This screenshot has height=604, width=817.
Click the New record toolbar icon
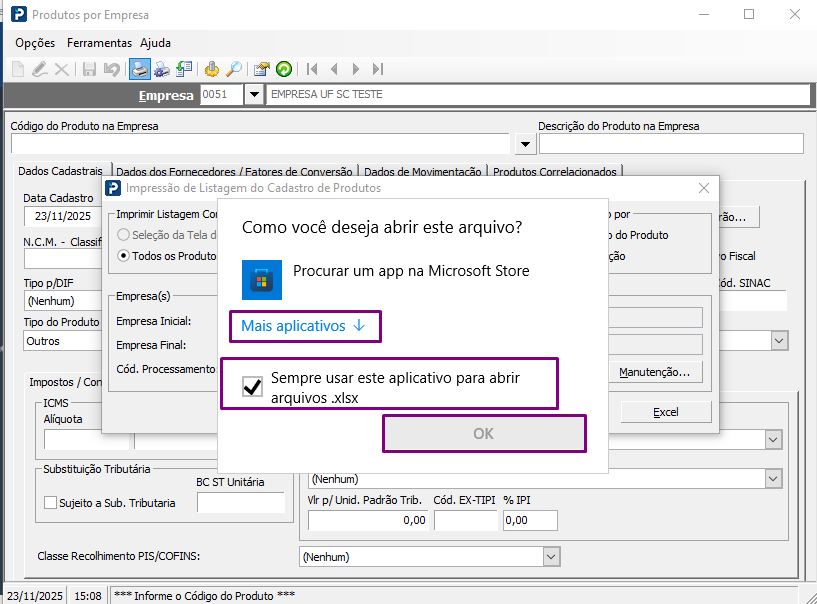pos(18,69)
